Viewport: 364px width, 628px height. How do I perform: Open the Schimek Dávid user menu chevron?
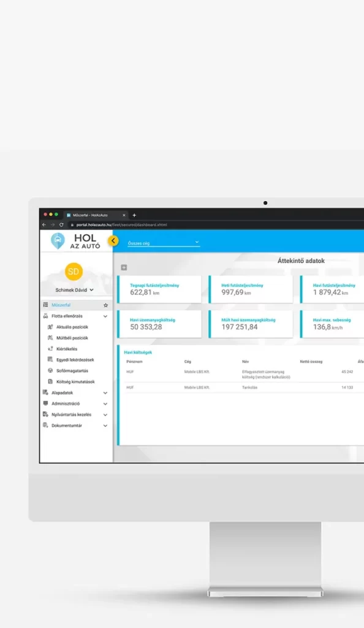tap(91, 290)
